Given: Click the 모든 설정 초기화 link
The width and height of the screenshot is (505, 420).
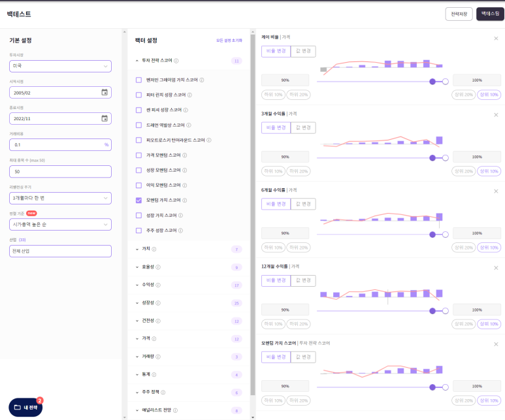Looking at the screenshot, I should coord(229,40).
